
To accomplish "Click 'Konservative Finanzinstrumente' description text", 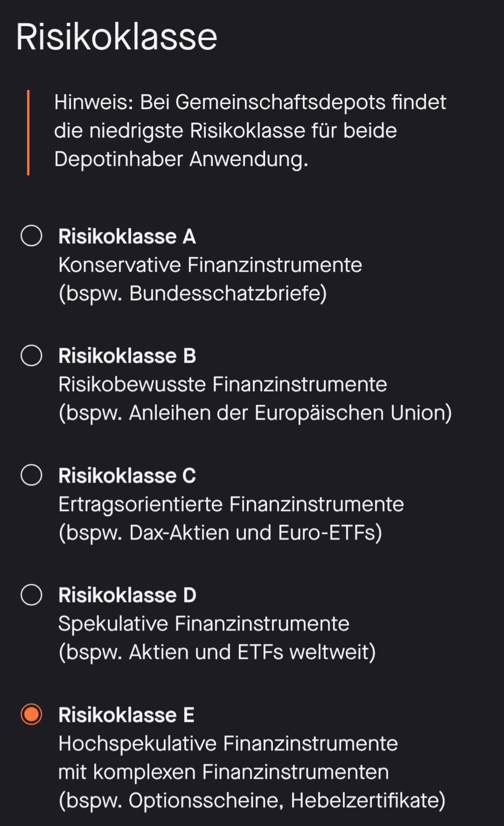I will pos(210,265).
